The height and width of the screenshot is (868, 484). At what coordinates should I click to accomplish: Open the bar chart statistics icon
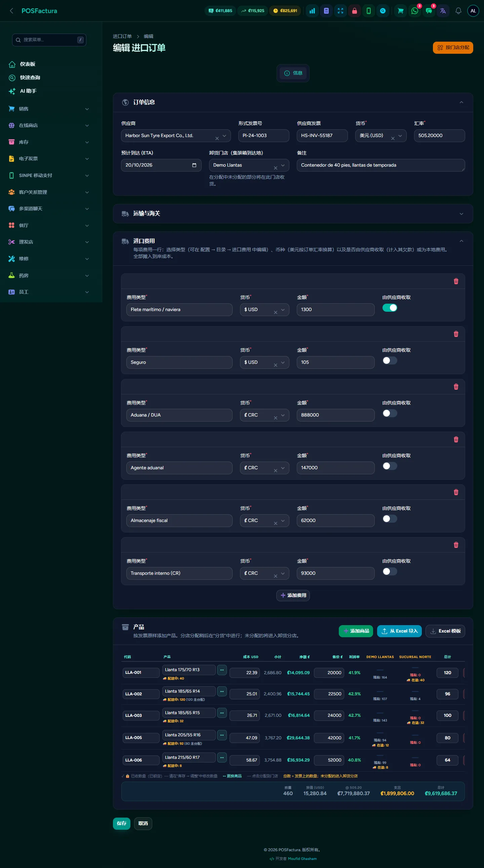312,11
